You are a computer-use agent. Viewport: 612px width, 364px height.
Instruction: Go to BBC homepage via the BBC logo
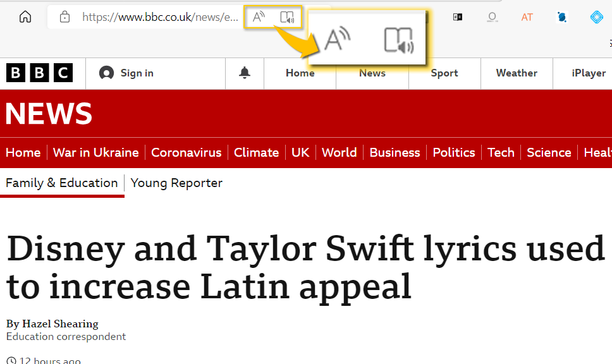[39, 73]
